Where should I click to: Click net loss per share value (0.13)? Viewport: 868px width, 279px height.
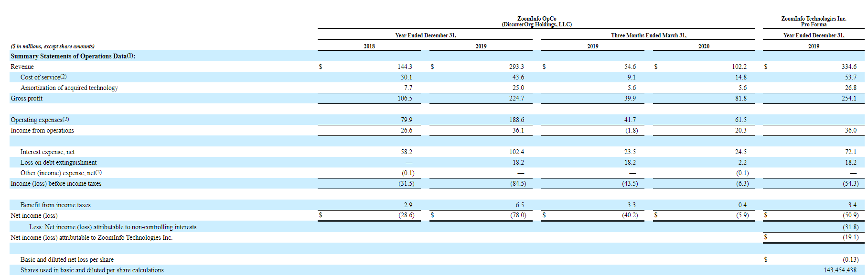(x=850, y=259)
